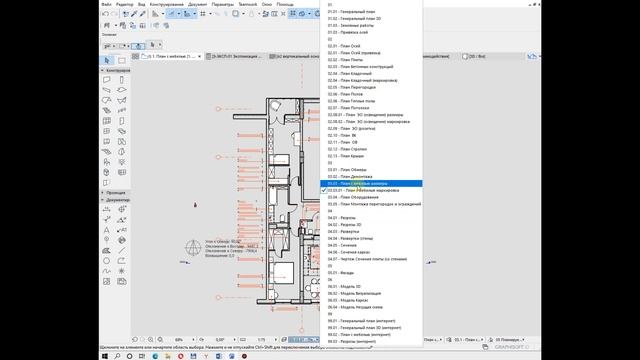Choose 05.01 - Фасады

coord(371,273)
